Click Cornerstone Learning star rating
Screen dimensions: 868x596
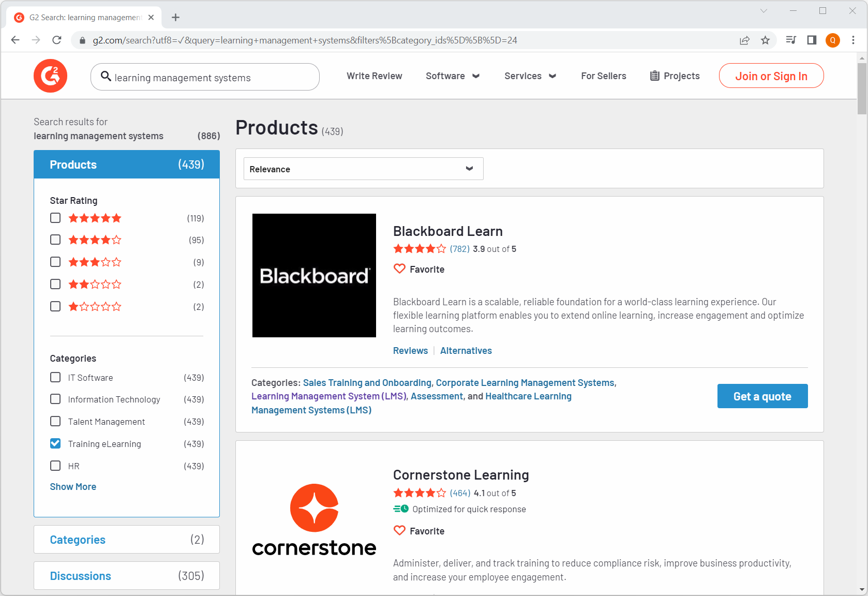point(420,493)
